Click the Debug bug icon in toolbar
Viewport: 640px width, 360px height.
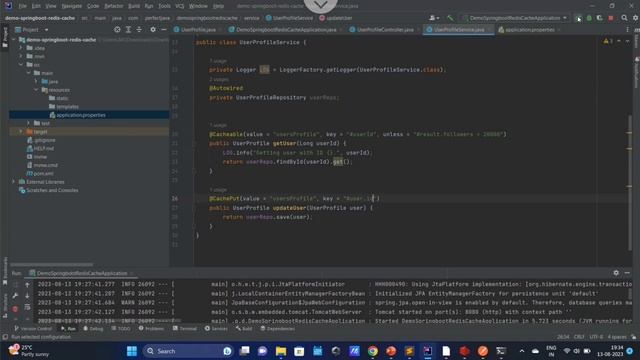coord(589,18)
